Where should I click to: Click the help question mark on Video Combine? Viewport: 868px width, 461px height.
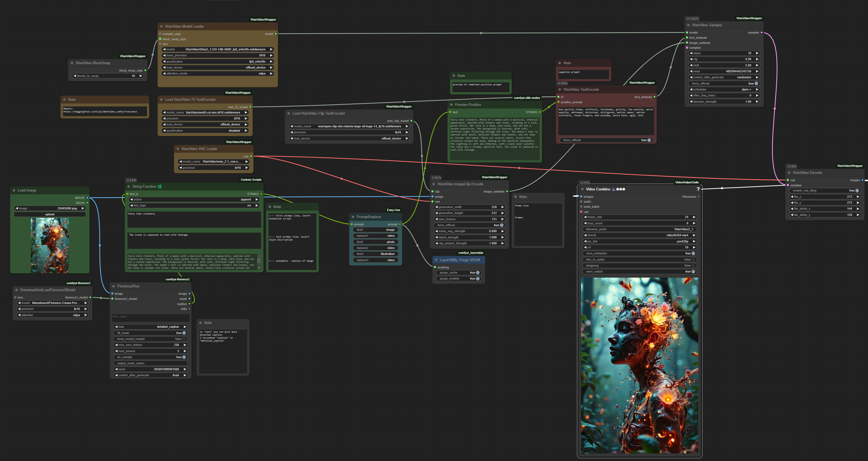pyautogui.click(x=698, y=189)
